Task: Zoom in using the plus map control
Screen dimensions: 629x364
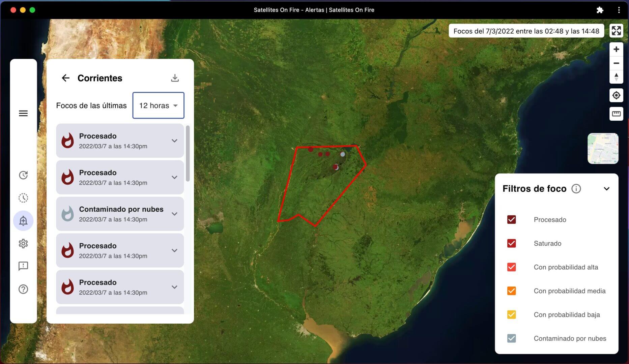Action: pos(616,49)
